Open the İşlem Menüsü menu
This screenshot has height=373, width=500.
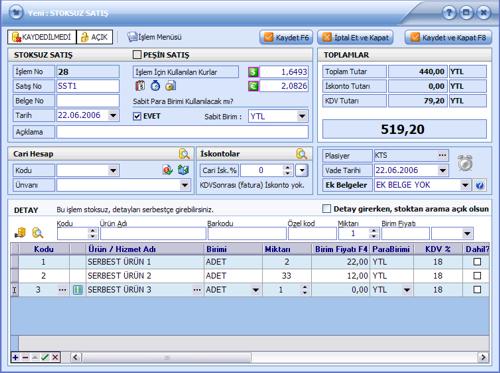155,37
